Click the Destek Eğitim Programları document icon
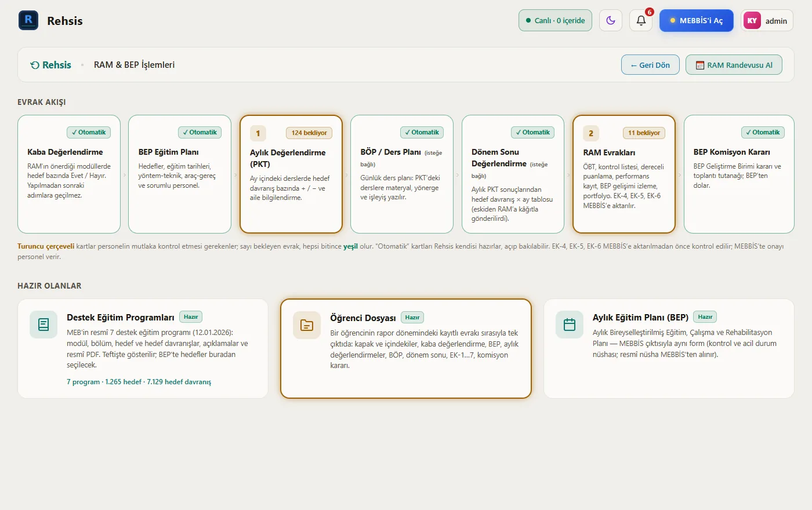Screen dimensions: 812x510 point(43,325)
